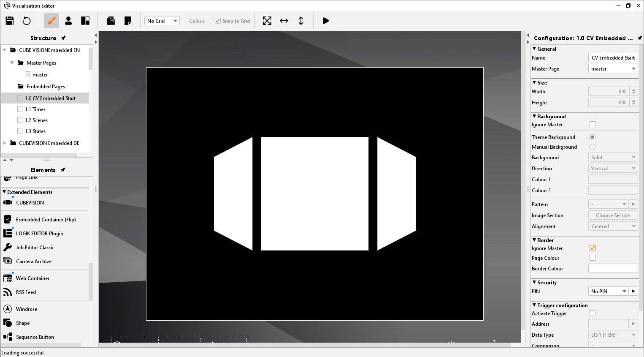Click the user profile toolbar icon
Image resolution: width=644 pixels, height=357 pixels.
click(68, 21)
